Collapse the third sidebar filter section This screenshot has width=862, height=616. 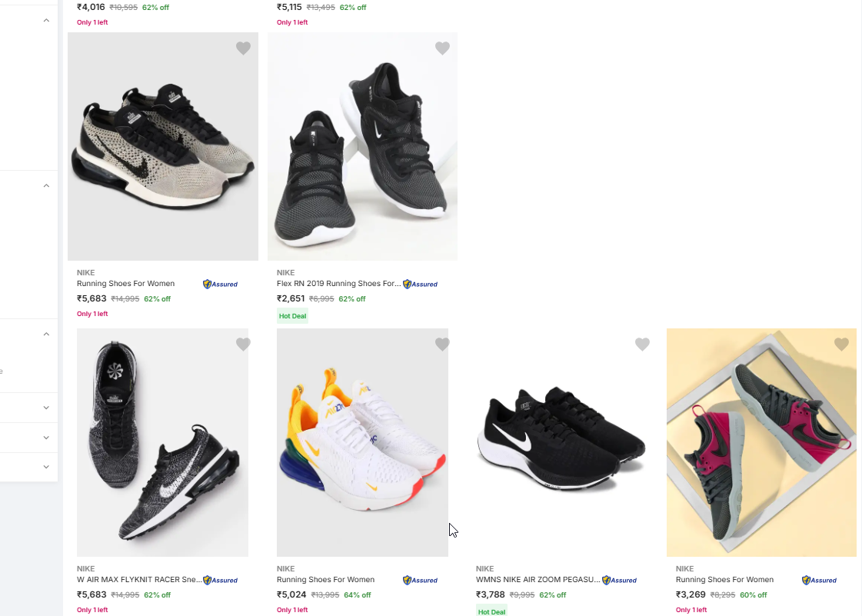[x=46, y=334]
